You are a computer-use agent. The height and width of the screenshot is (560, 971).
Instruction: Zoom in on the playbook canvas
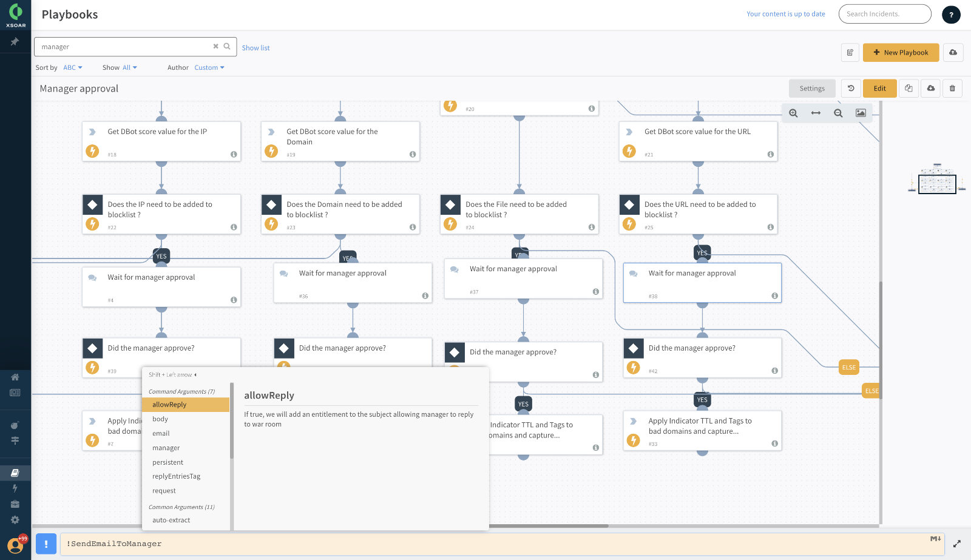pyautogui.click(x=793, y=113)
